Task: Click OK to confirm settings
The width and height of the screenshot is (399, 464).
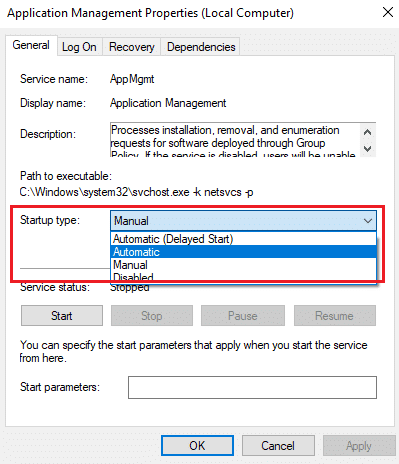Action: click(197, 446)
